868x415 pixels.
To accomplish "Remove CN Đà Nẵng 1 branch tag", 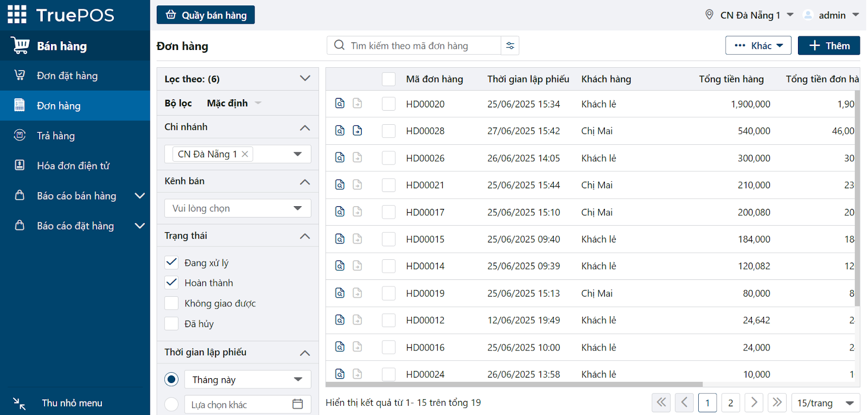I will click(245, 154).
